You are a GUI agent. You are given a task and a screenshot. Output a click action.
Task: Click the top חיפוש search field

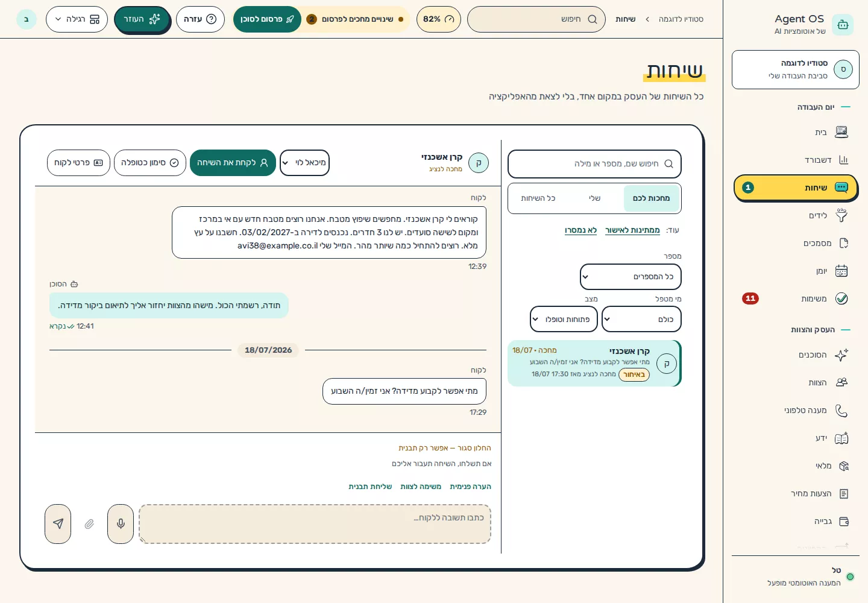pyautogui.click(x=536, y=19)
